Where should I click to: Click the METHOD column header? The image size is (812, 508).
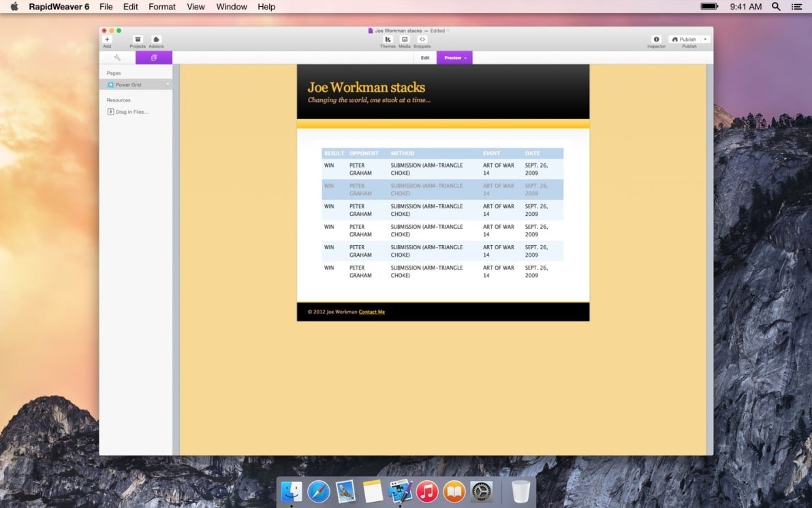(x=403, y=153)
